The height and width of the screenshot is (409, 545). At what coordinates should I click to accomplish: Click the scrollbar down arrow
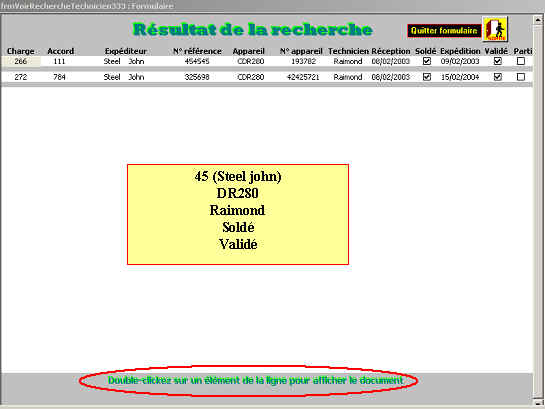tap(538, 402)
